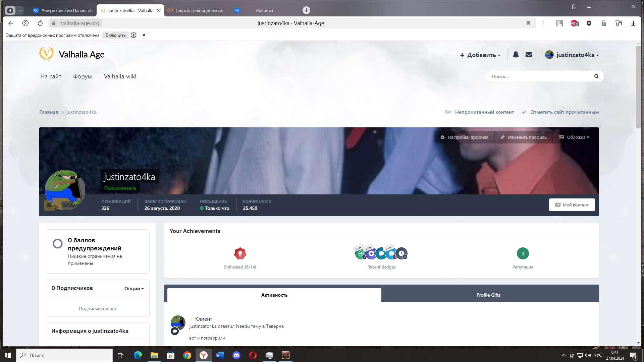Image resolution: width=644 pixels, height=362 pixels.
Task: Click the search magnifier icon
Action: point(596,76)
